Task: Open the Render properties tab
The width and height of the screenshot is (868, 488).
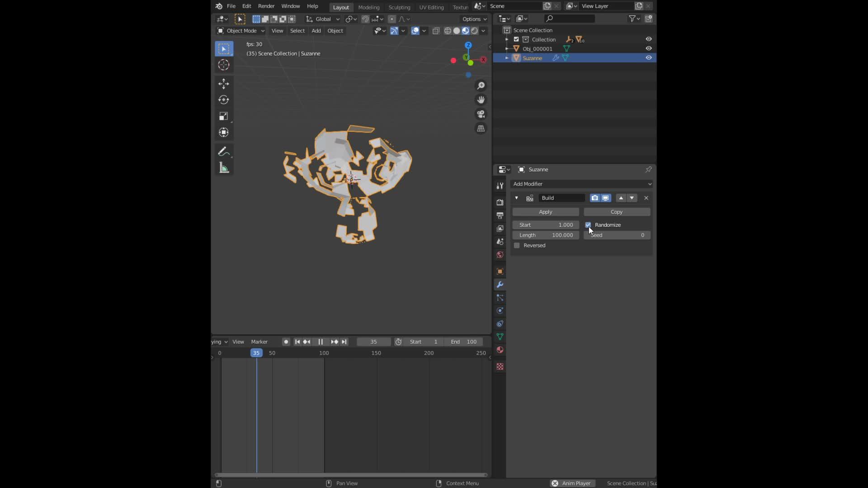Action: pyautogui.click(x=500, y=202)
